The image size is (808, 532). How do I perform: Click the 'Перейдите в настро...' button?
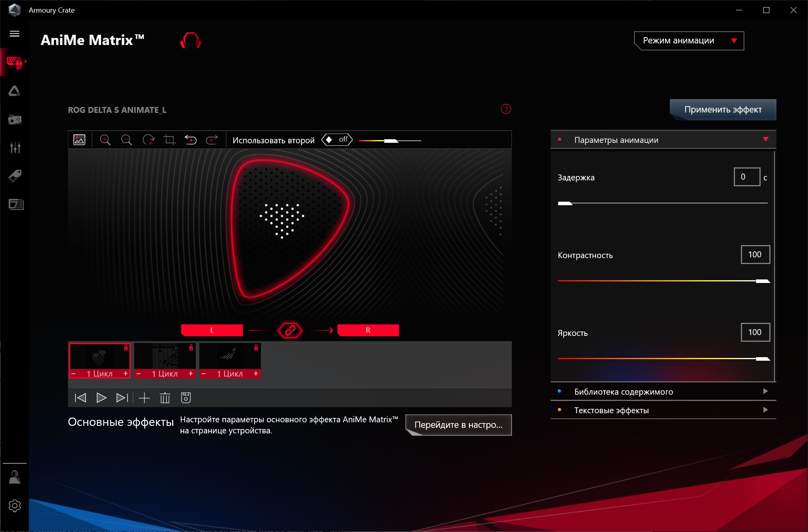(x=458, y=425)
